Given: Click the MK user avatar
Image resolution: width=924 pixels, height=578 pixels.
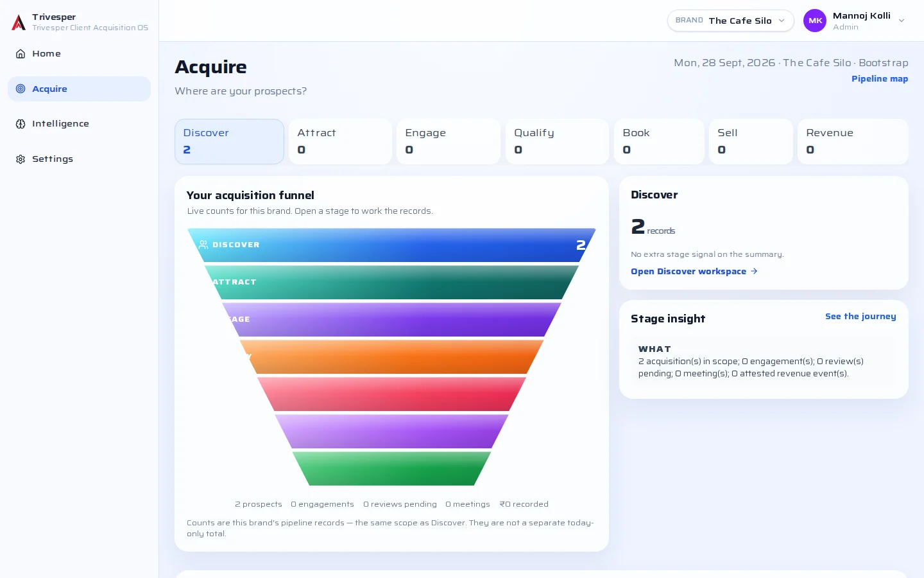Looking at the screenshot, I should click(815, 21).
